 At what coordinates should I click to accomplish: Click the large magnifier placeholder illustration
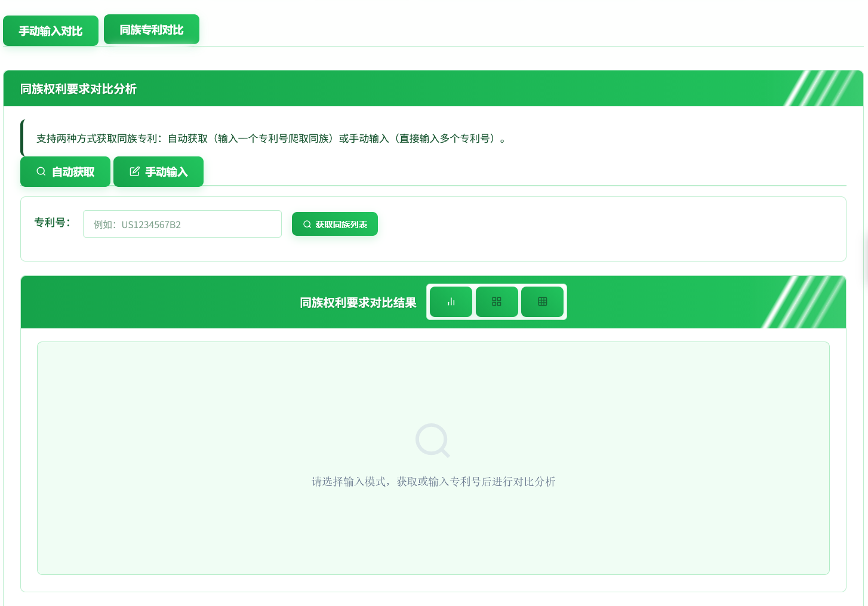pos(433,441)
